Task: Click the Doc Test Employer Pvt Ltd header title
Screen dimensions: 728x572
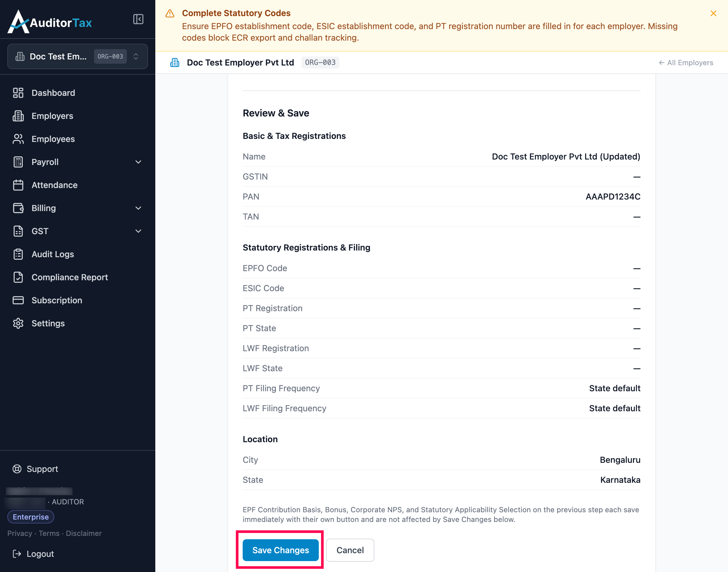Action: click(241, 62)
